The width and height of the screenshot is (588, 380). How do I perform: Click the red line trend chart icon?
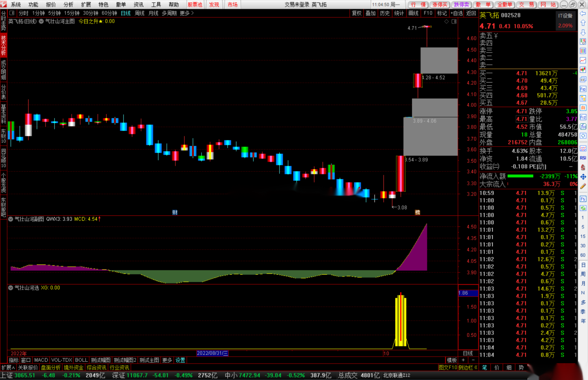583,60
